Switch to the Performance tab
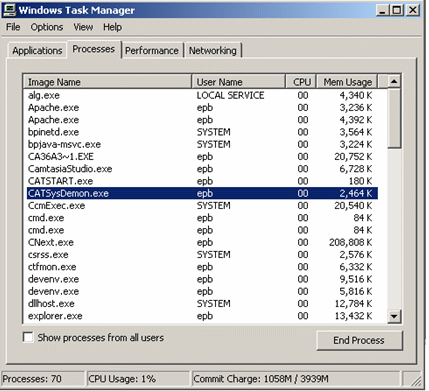 point(152,51)
